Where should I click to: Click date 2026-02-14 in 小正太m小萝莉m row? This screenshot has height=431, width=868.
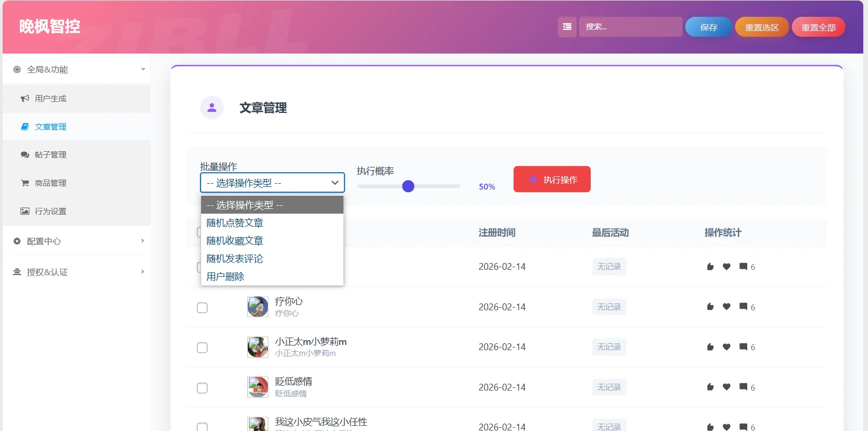(502, 347)
